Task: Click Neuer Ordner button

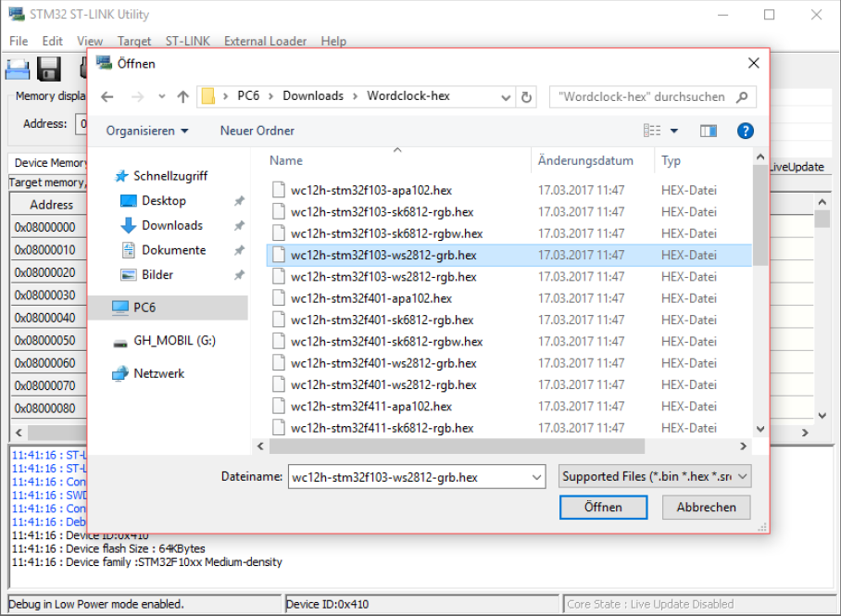Action: [x=257, y=131]
